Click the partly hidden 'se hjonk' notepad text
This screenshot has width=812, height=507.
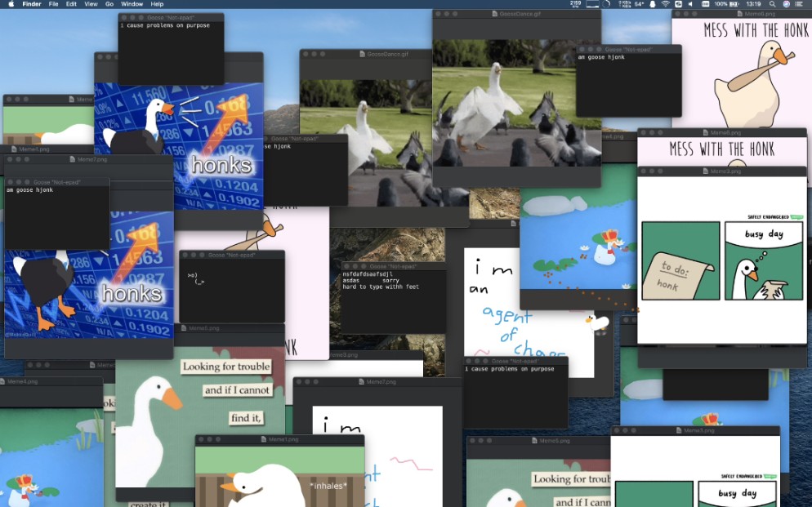(278, 146)
